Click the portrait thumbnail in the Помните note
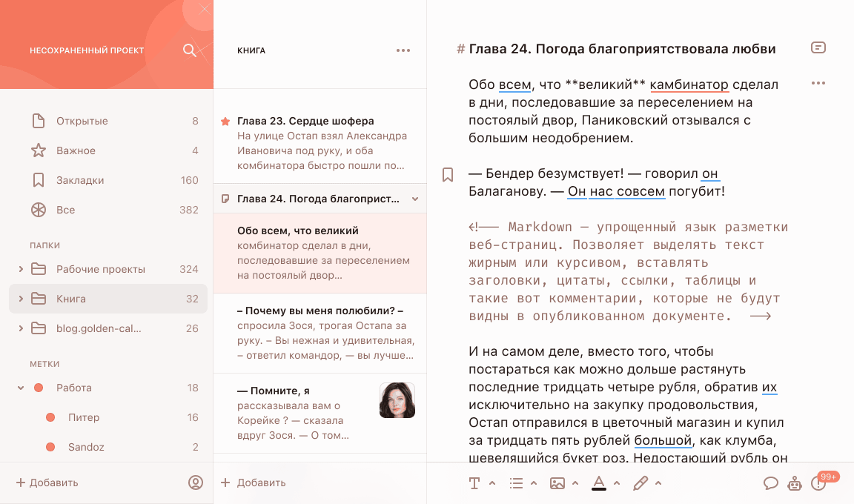Image resolution: width=854 pixels, height=504 pixels. point(397,400)
